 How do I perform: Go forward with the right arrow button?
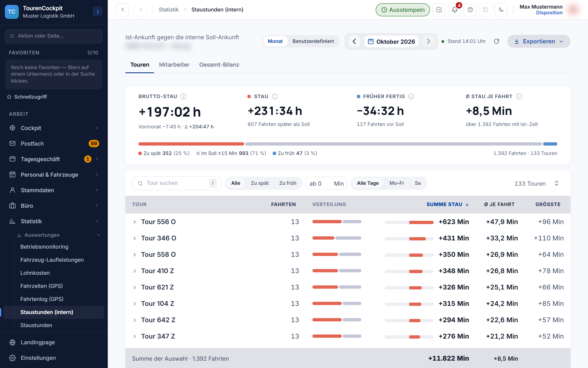[x=140, y=10]
